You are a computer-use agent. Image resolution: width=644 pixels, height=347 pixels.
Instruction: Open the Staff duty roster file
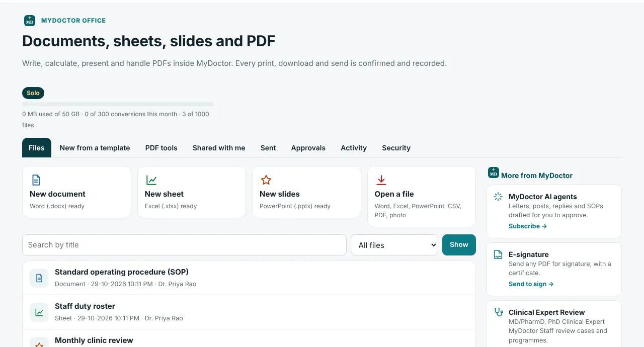click(x=249, y=312)
